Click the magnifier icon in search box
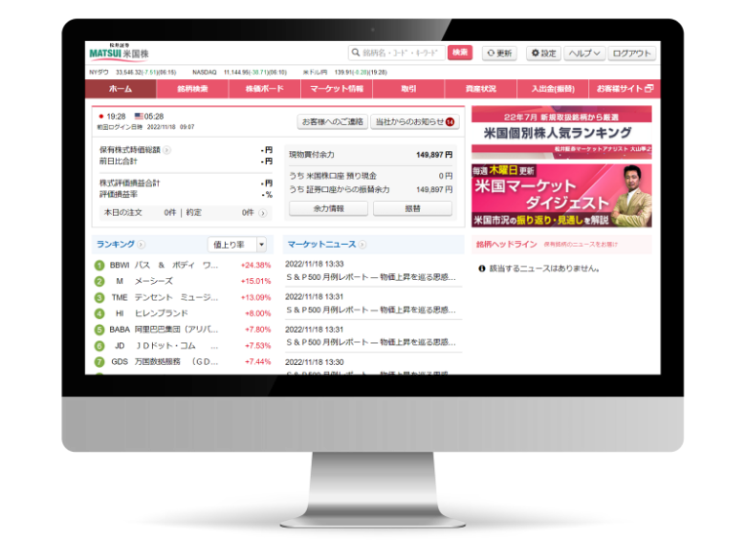 [x=356, y=53]
